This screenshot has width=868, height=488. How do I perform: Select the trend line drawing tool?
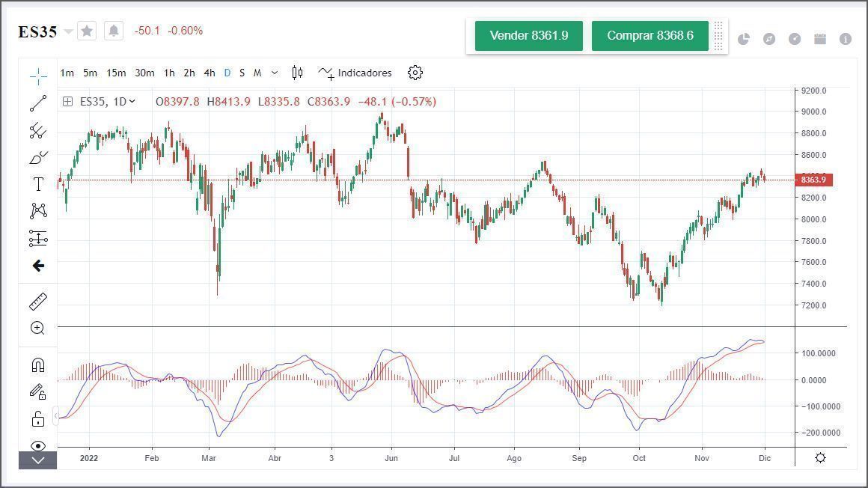38,104
